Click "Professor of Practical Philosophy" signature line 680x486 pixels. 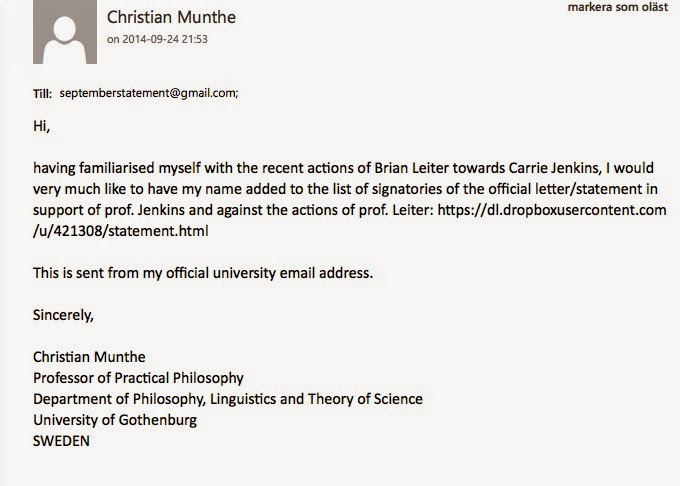click(138, 378)
